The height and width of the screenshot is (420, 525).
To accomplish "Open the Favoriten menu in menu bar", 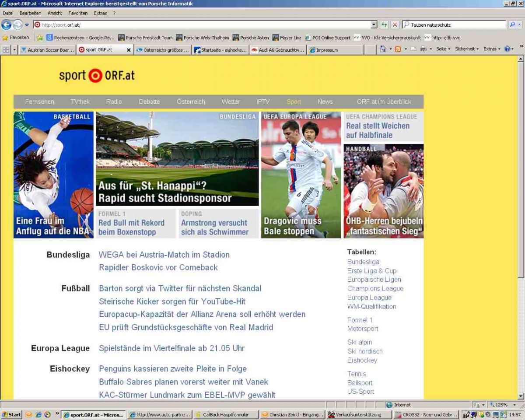I will [x=78, y=13].
